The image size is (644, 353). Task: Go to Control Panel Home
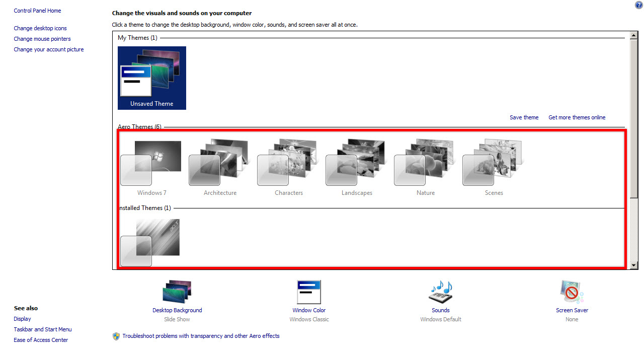tap(37, 11)
